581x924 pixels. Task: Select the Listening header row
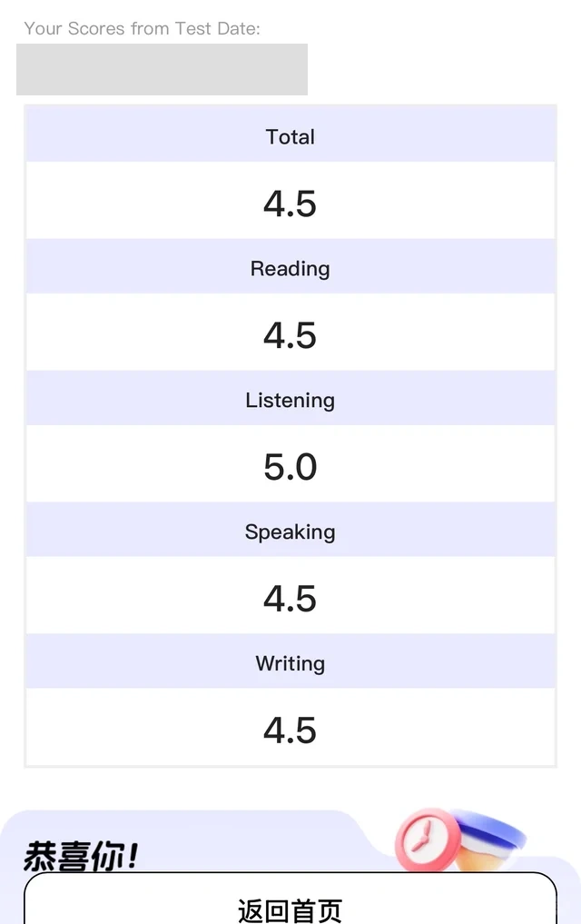pos(290,398)
